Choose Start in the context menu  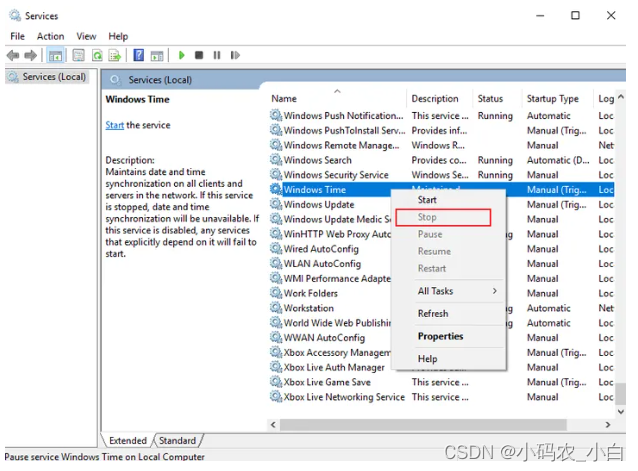(x=427, y=200)
